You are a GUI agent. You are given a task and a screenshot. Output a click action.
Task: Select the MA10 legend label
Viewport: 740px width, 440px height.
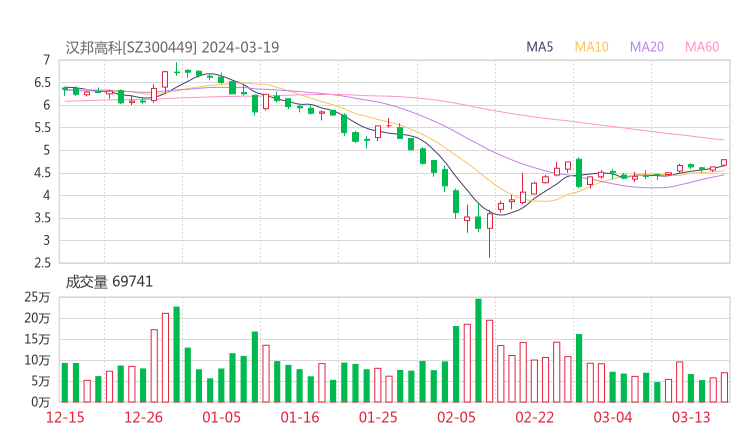591,47
